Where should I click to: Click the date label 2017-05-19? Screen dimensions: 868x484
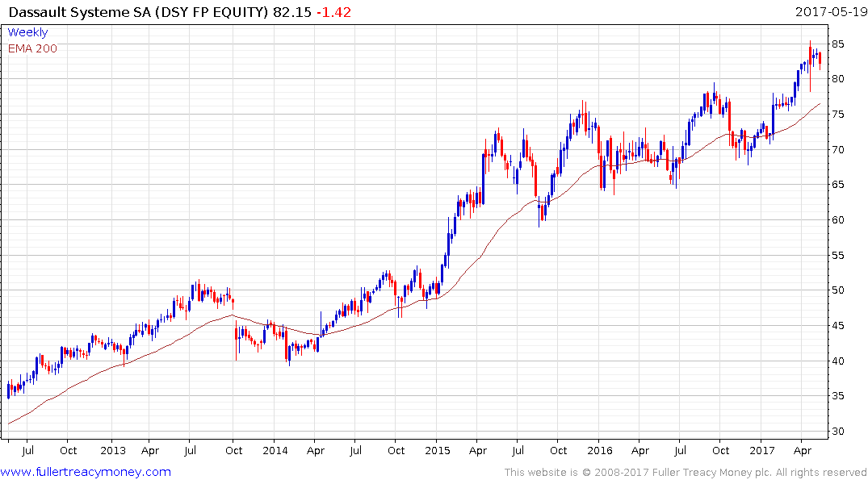(x=831, y=11)
